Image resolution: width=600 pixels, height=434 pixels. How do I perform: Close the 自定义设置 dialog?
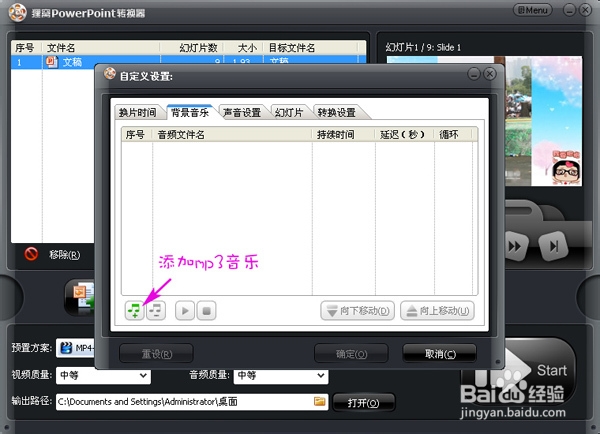pyautogui.click(x=490, y=74)
